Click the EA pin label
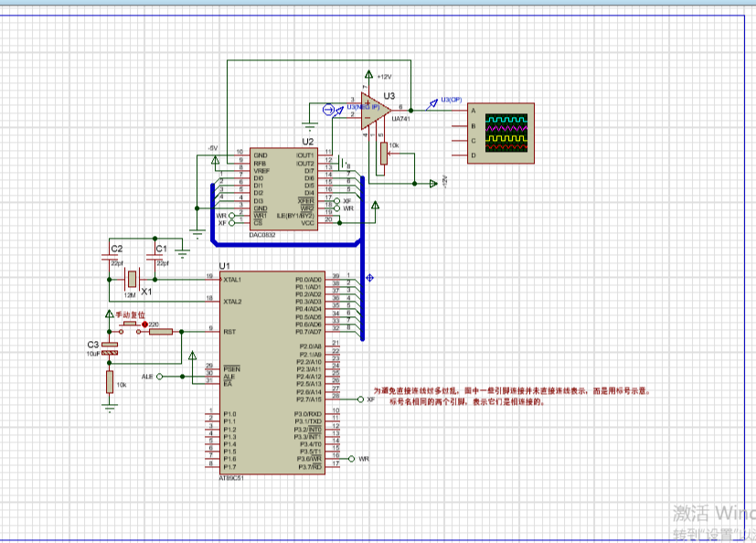Screen dimensions: 756x543 coord(228,384)
